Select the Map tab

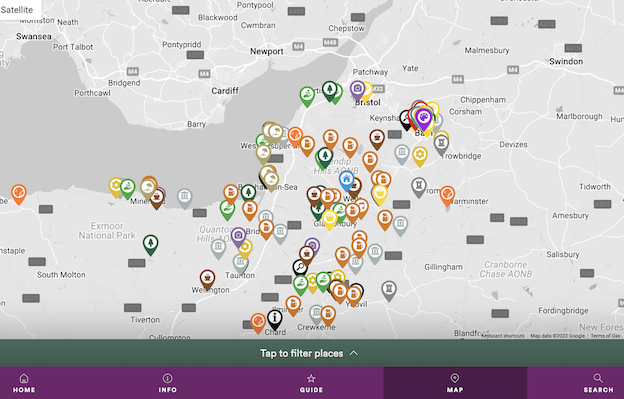click(455, 383)
